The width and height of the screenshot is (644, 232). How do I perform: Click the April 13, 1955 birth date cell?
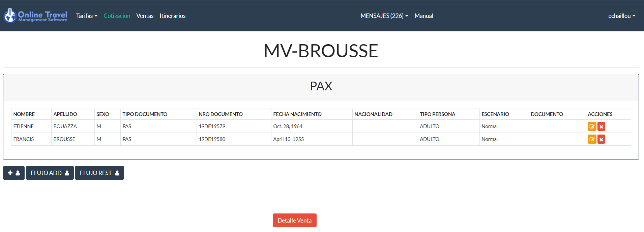[288, 139]
